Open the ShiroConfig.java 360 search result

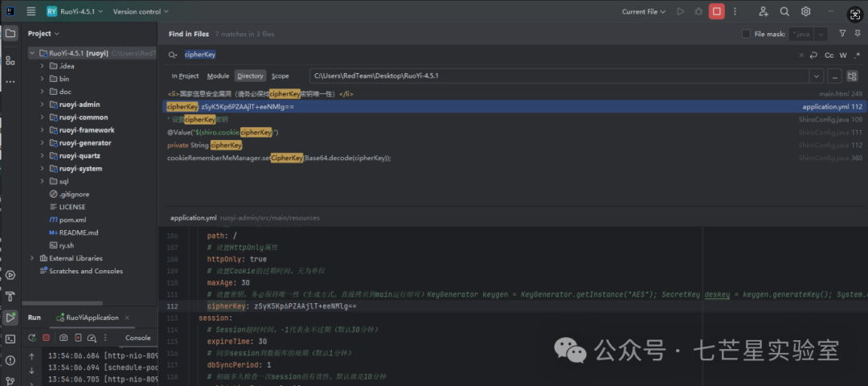(515, 158)
